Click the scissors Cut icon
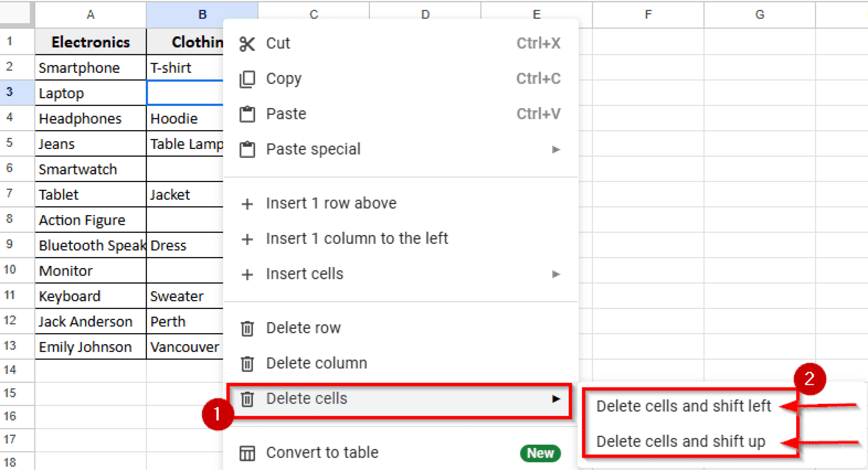The image size is (868, 470). (x=247, y=44)
